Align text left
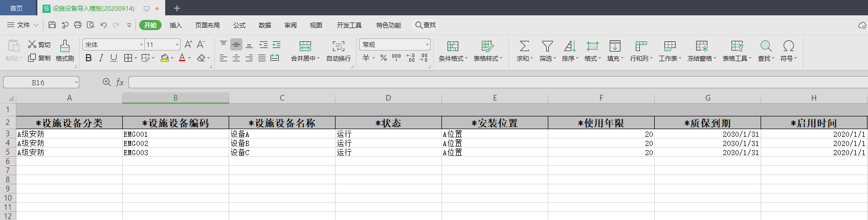Screen dimensions: 868x220 click(x=224, y=58)
